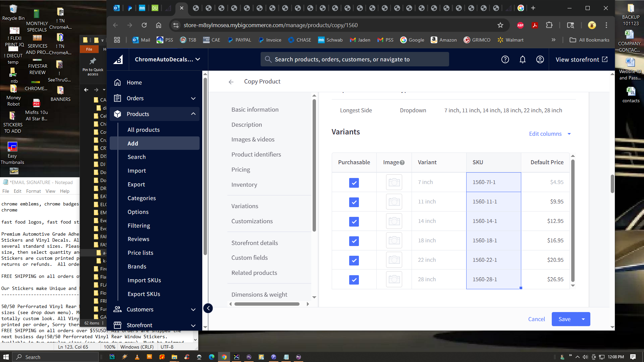This screenshot has height=362, width=644.
Task: Click the $12.95 default price cell
Action: click(545, 221)
